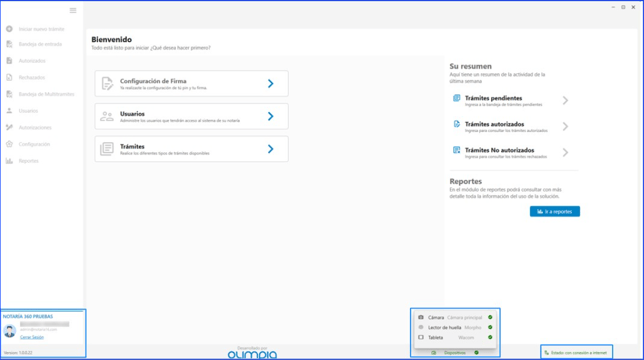Open Usuarios card chevron arrow
Image resolution: width=644 pixels, height=360 pixels.
coord(271,116)
